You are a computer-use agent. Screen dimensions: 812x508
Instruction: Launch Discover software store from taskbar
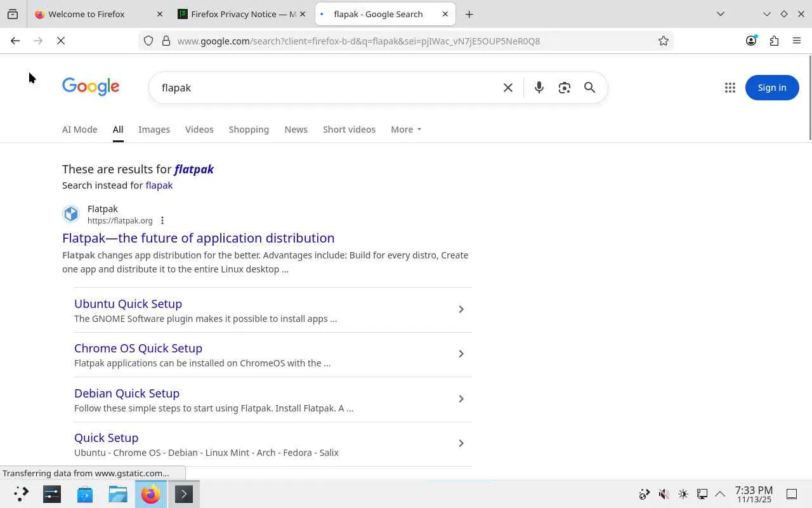coord(85,494)
